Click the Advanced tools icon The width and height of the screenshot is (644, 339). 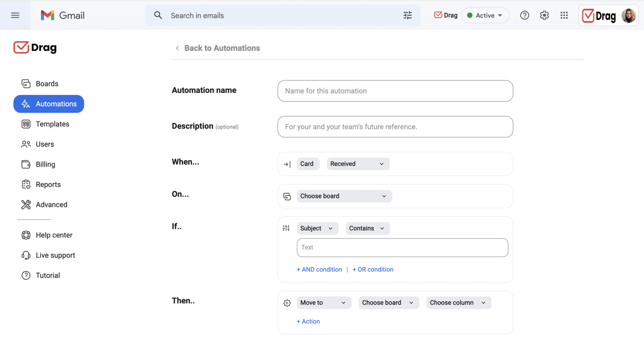click(26, 204)
